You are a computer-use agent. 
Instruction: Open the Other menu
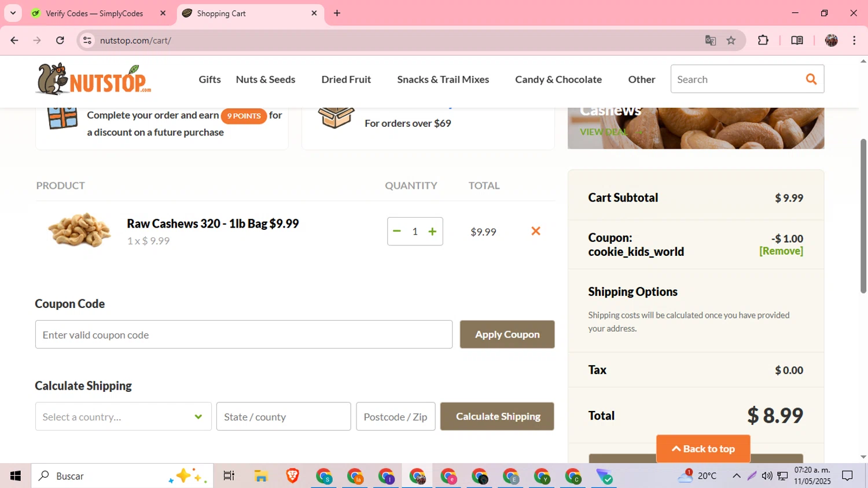pyautogui.click(x=642, y=79)
